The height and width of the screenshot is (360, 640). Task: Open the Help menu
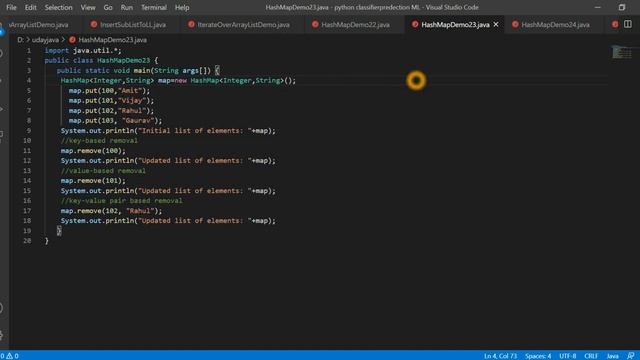point(182,7)
